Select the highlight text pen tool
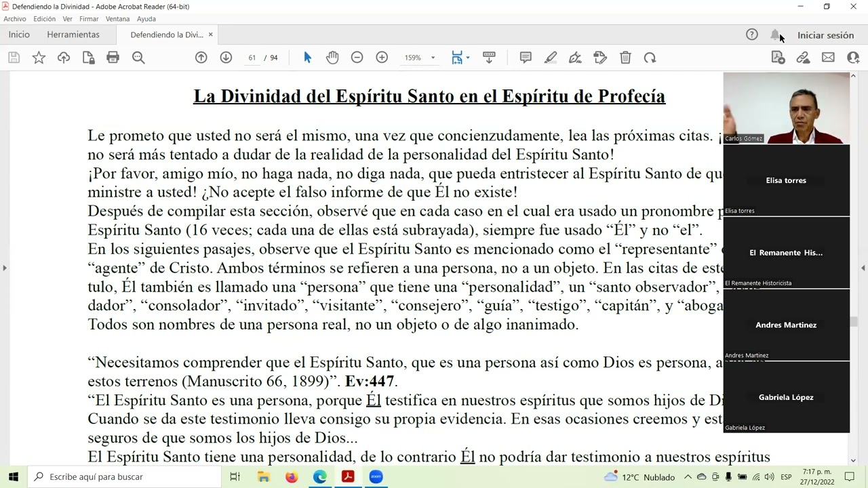 click(551, 58)
